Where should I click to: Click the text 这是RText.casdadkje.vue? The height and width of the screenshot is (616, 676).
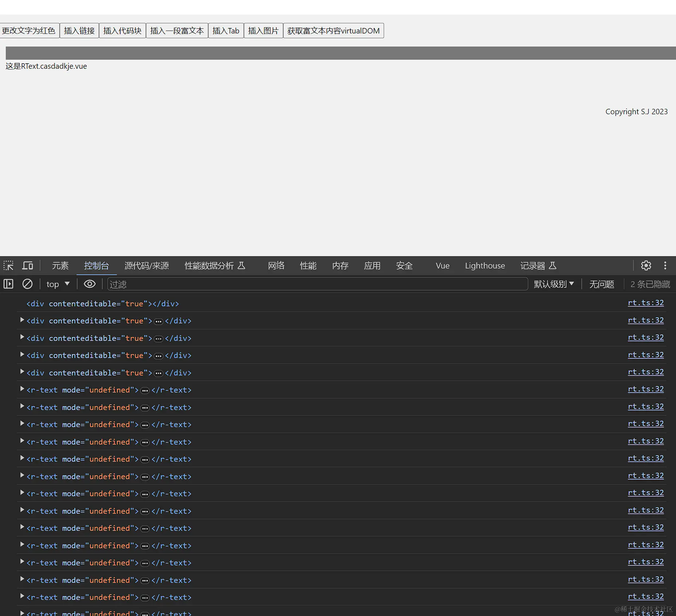tap(46, 66)
